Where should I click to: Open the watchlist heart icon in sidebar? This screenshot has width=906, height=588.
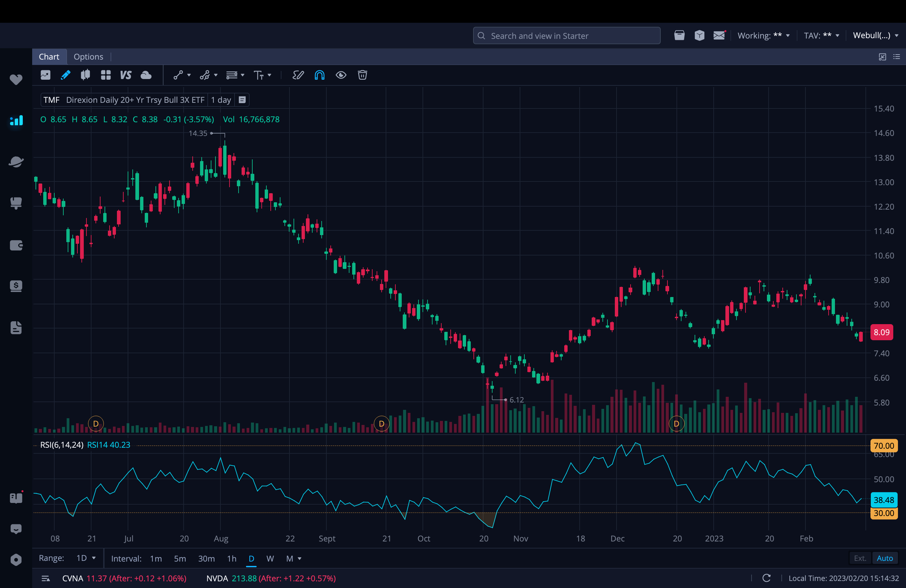[x=16, y=79]
